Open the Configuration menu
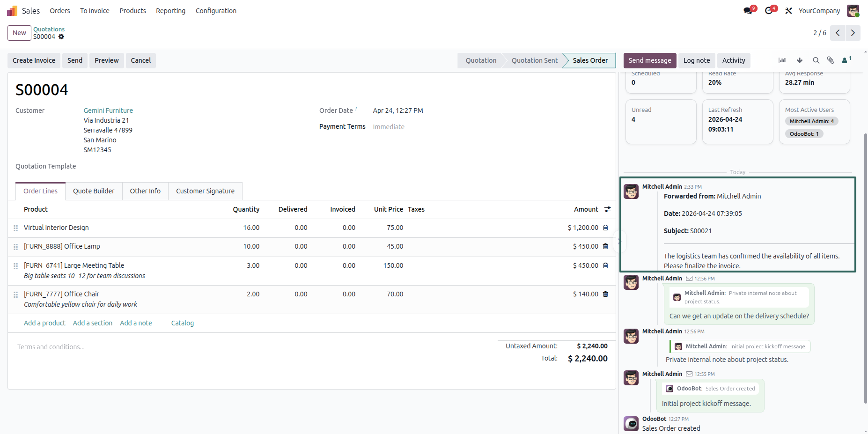The height and width of the screenshot is (434, 868). pos(216,11)
